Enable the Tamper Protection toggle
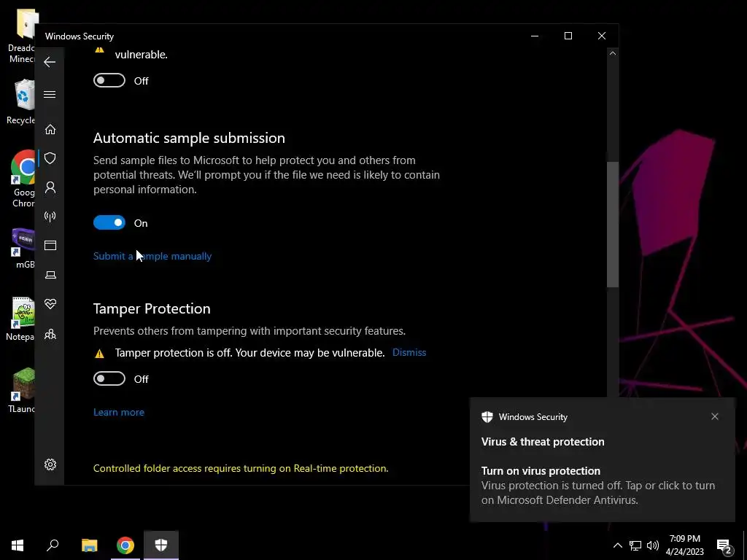747x560 pixels. pyautogui.click(x=109, y=378)
